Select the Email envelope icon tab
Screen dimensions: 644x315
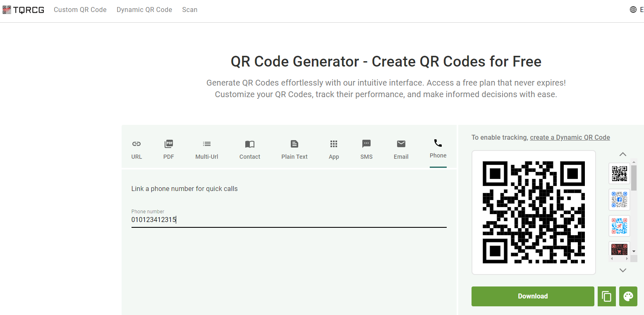(401, 144)
